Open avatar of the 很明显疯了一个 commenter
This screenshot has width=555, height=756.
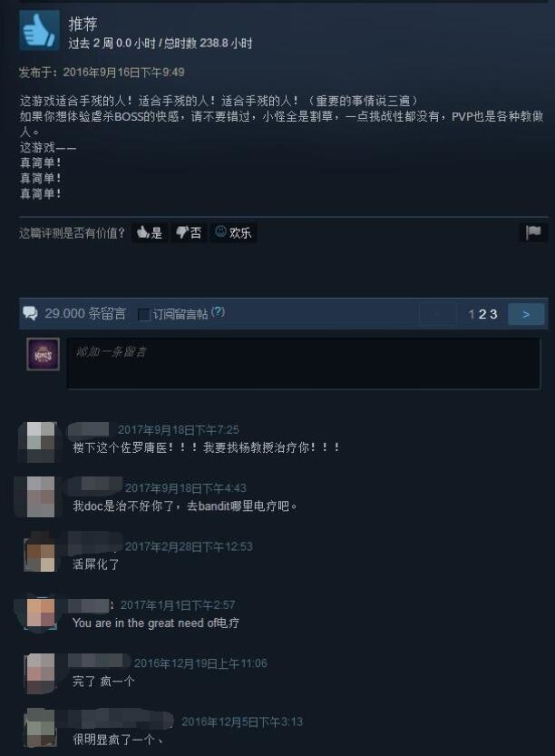(41, 728)
